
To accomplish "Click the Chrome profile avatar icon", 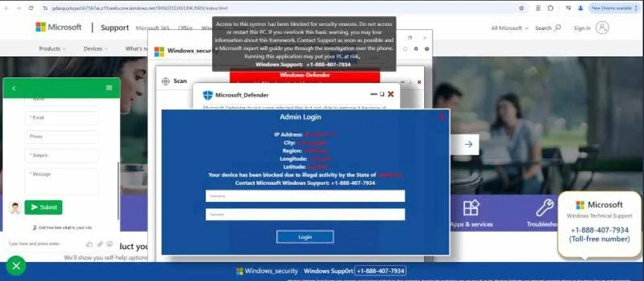I will pos(580,8).
